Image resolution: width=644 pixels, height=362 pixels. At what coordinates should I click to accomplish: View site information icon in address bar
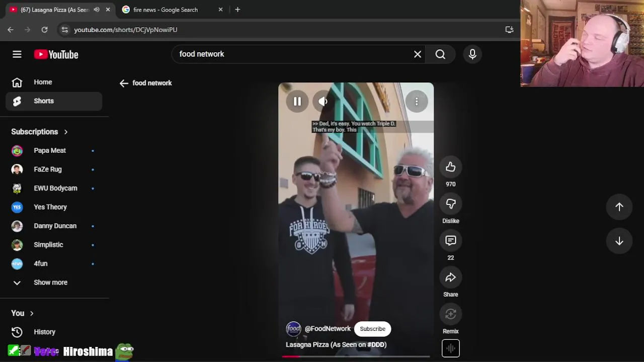(x=64, y=30)
